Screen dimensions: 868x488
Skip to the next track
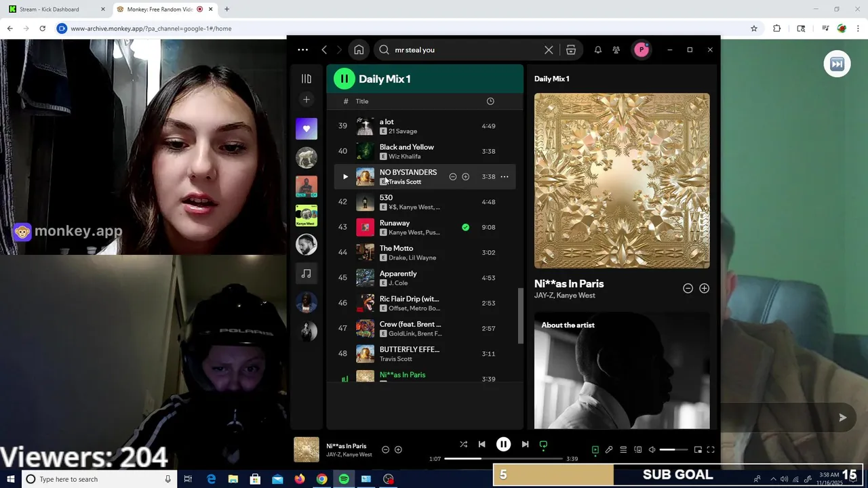coord(525,445)
